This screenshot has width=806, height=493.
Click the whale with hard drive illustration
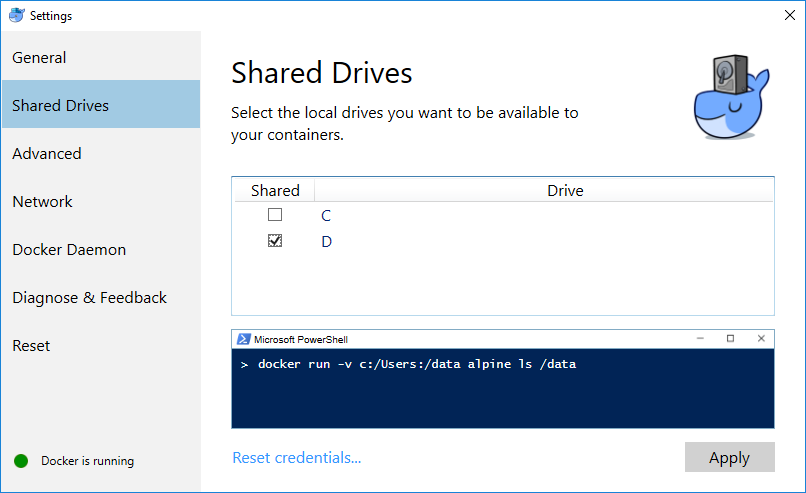pyautogui.click(x=731, y=97)
